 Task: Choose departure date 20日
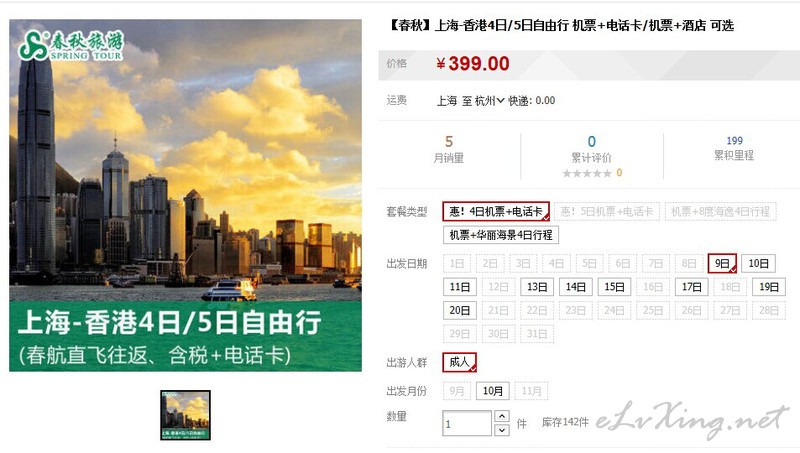pos(460,310)
